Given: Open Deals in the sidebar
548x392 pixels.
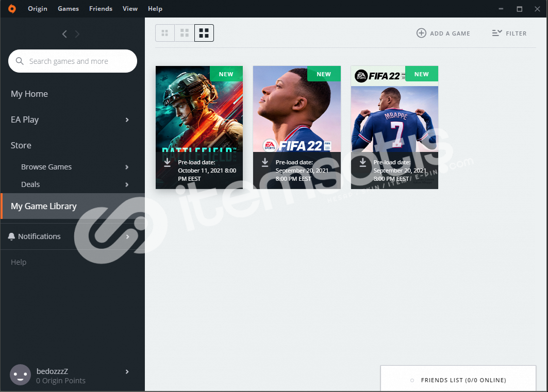Looking at the screenshot, I should click(30, 184).
